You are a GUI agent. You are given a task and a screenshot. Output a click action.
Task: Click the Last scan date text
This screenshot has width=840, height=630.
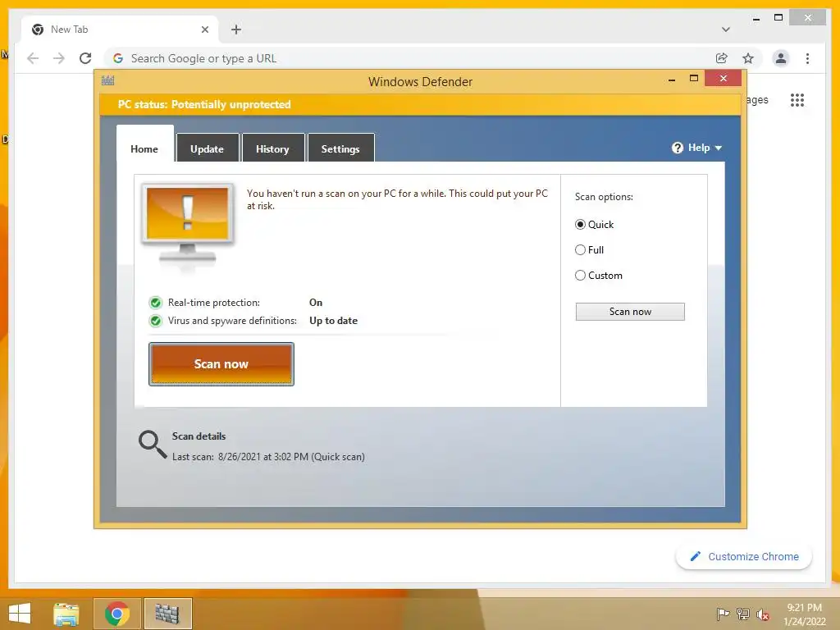(268, 457)
